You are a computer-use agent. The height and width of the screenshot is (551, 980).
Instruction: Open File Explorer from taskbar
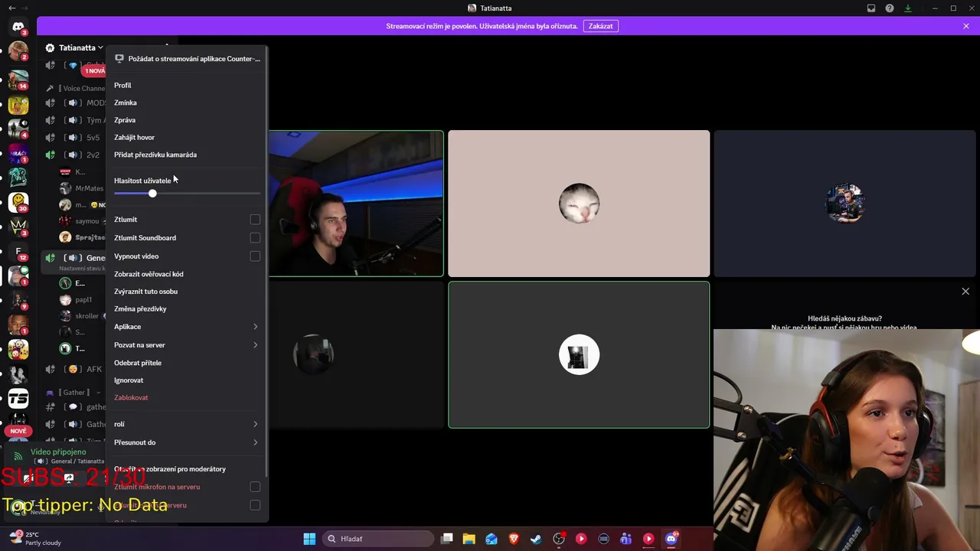click(469, 539)
